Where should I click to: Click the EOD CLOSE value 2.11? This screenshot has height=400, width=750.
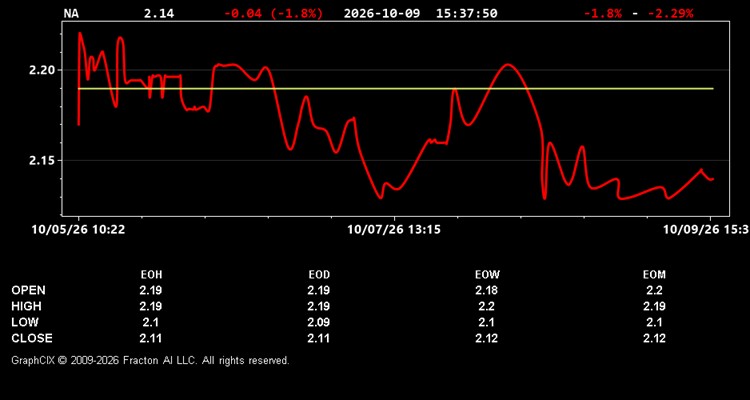(x=319, y=338)
